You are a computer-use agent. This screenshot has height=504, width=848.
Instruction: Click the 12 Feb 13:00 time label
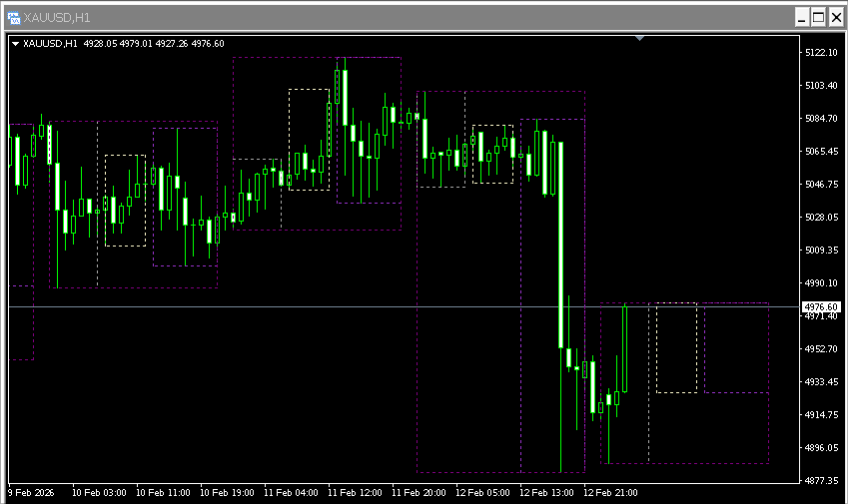(546, 493)
